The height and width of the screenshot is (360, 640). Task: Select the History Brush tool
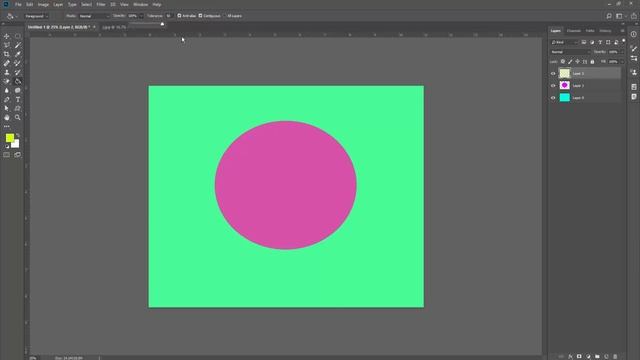coord(18,72)
